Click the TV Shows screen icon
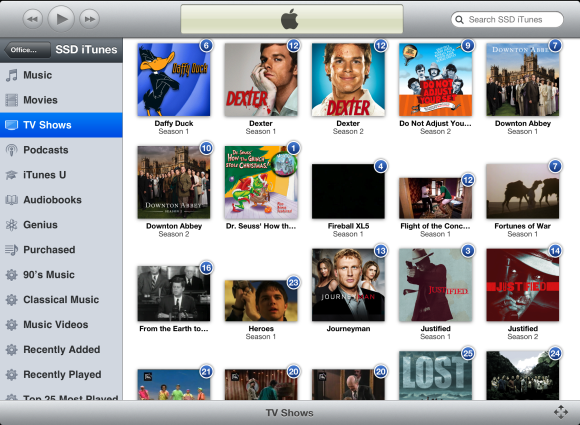580x425 pixels. point(11,125)
